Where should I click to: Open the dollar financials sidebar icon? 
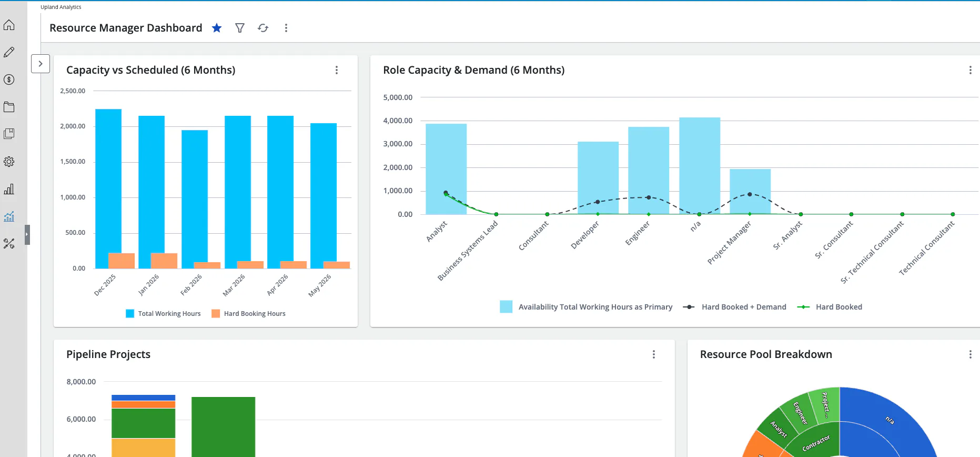click(9, 80)
